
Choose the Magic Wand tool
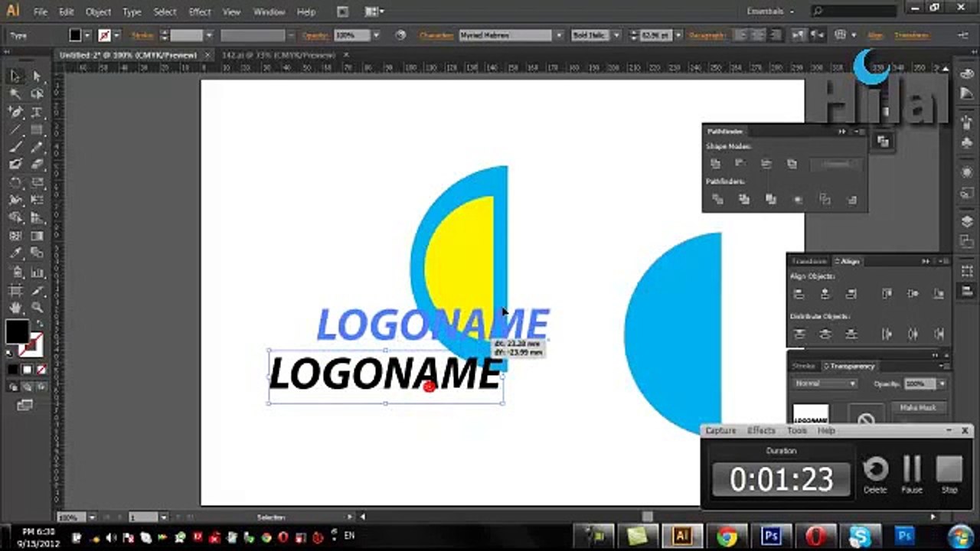point(15,94)
